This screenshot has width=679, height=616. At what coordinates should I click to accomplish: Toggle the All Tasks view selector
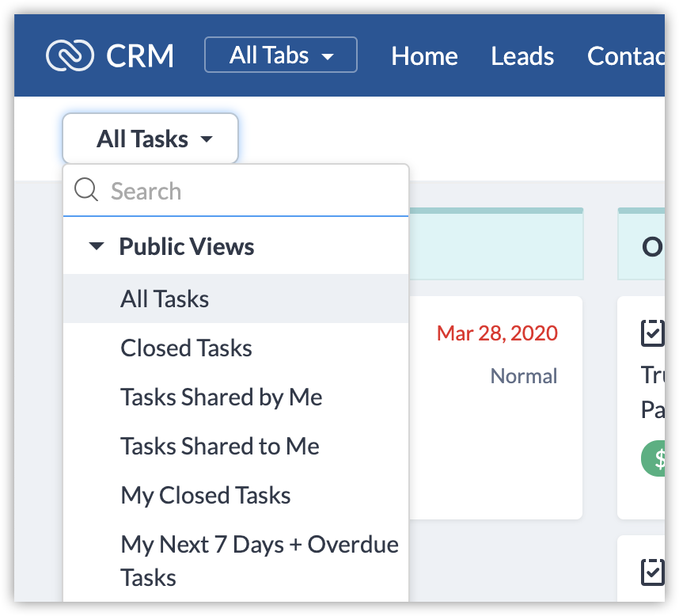[x=150, y=139]
